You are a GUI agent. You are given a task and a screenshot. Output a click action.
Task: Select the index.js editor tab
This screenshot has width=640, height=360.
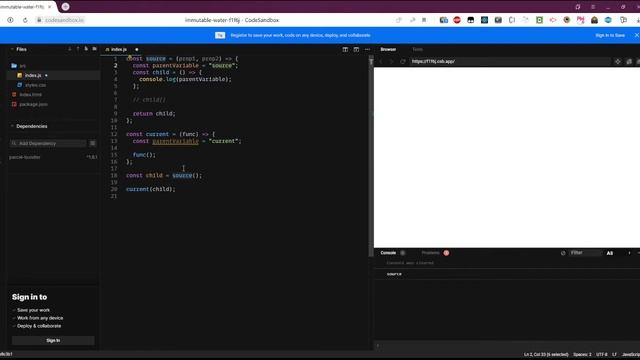[x=119, y=49]
